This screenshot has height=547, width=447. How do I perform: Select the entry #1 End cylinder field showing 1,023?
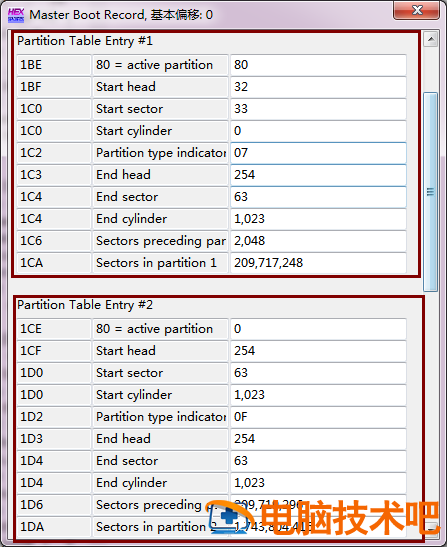click(318, 219)
